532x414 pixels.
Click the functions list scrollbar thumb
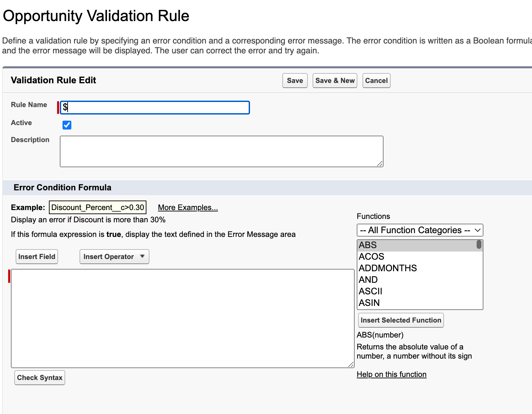[x=479, y=244]
